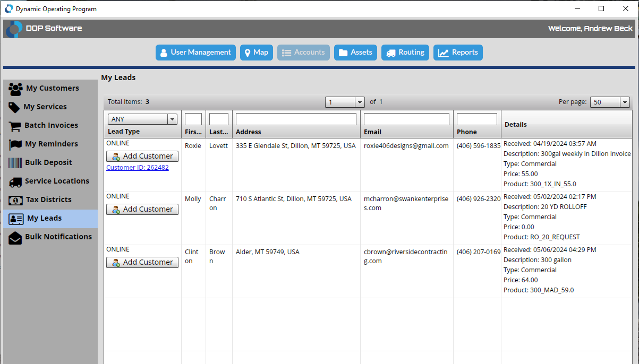Image resolution: width=639 pixels, height=364 pixels.
Task: Click the map pin icon on Map
Action: point(247,53)
